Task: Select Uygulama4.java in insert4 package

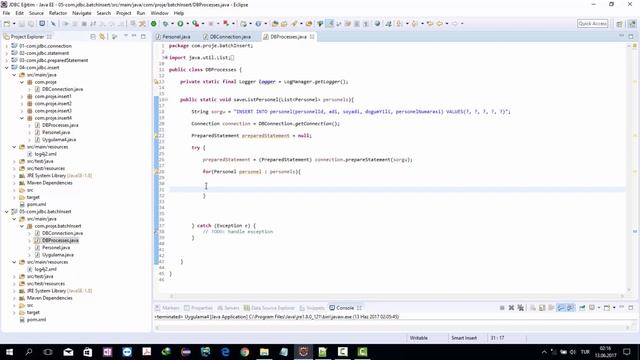Action: (59, 140)
